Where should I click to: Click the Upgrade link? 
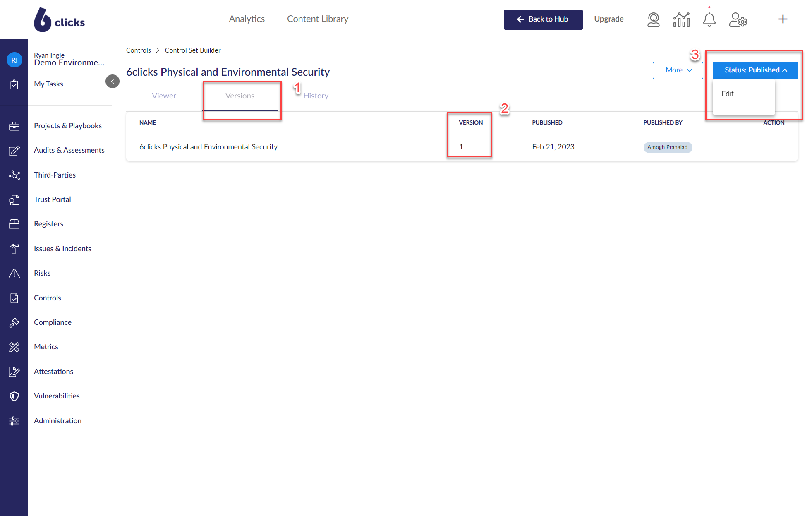[608, 19]
